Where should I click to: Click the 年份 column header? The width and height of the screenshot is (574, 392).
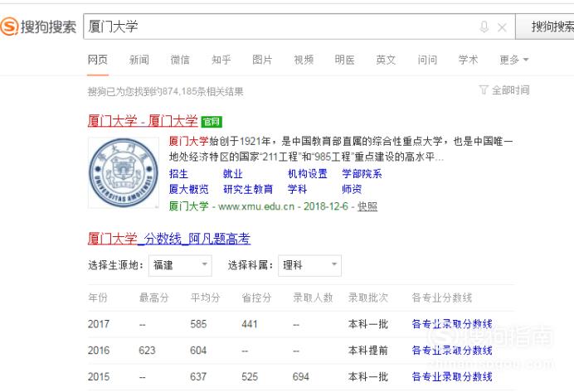tap(98, 298)
